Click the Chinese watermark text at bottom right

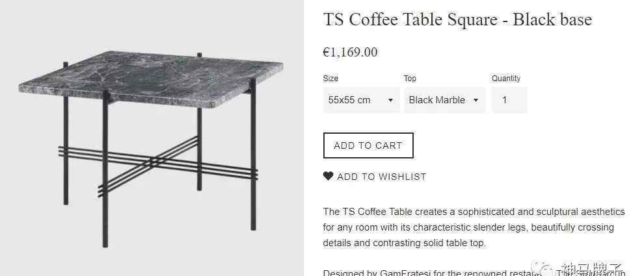(x=592, y=269)
